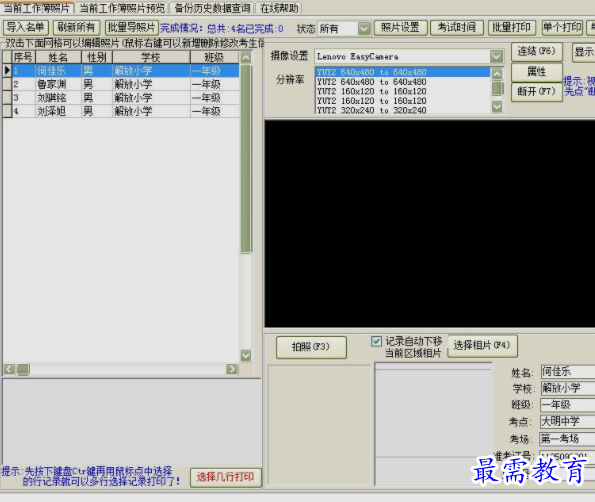Click the resolution list scrollbar thumb
This screenshot has width=595, height=502.
(497, 88)
